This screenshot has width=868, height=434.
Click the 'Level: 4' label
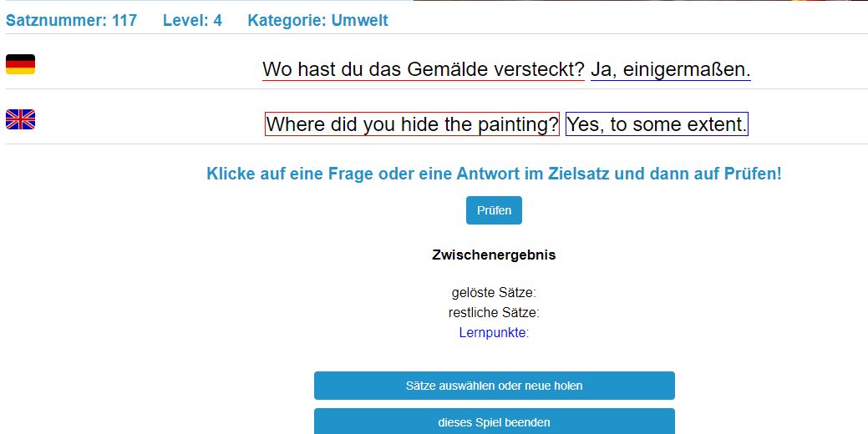(192, 20)
